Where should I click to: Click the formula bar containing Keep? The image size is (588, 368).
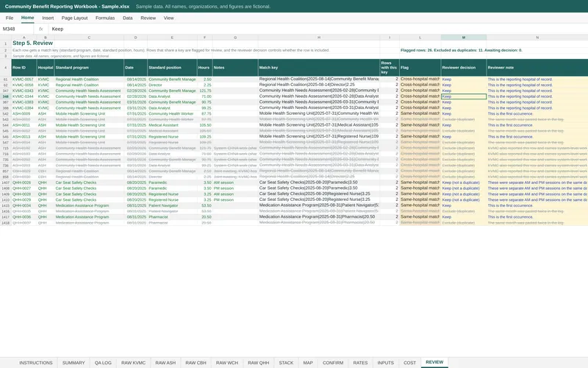(319, 29)
